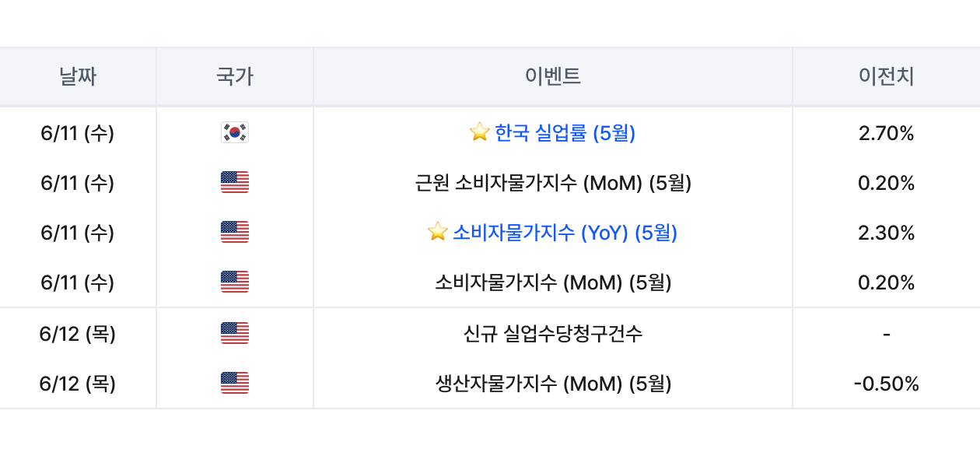Click the US flag in the core CPI row

click(x=235, y=183)
